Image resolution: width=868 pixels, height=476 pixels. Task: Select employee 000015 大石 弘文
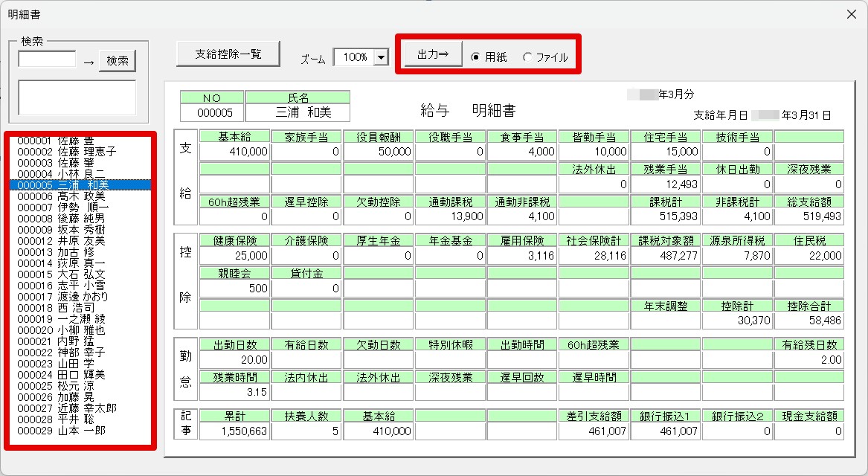(x=61, y=274)
